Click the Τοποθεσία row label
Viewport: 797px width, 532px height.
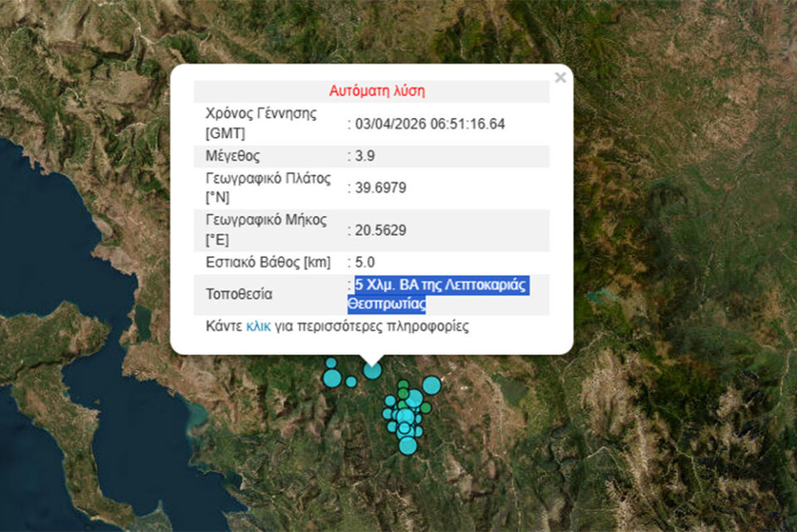click(x=239, y=295)
